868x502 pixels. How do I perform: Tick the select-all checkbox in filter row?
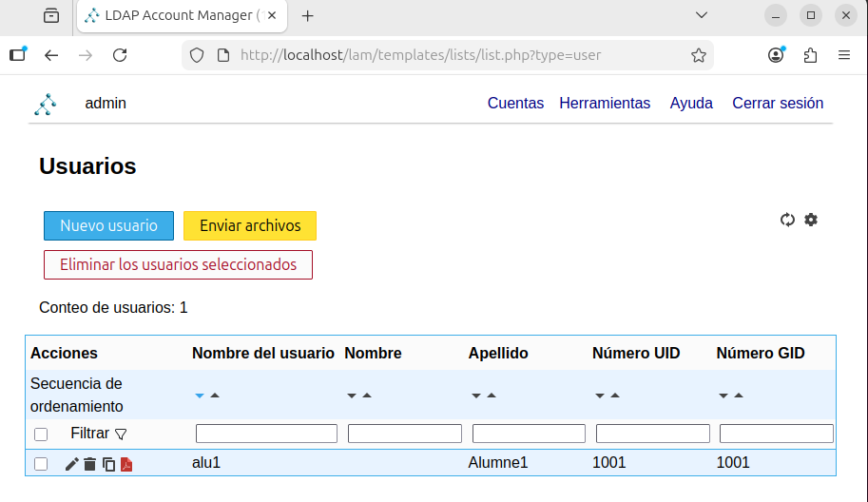[41, 434]
